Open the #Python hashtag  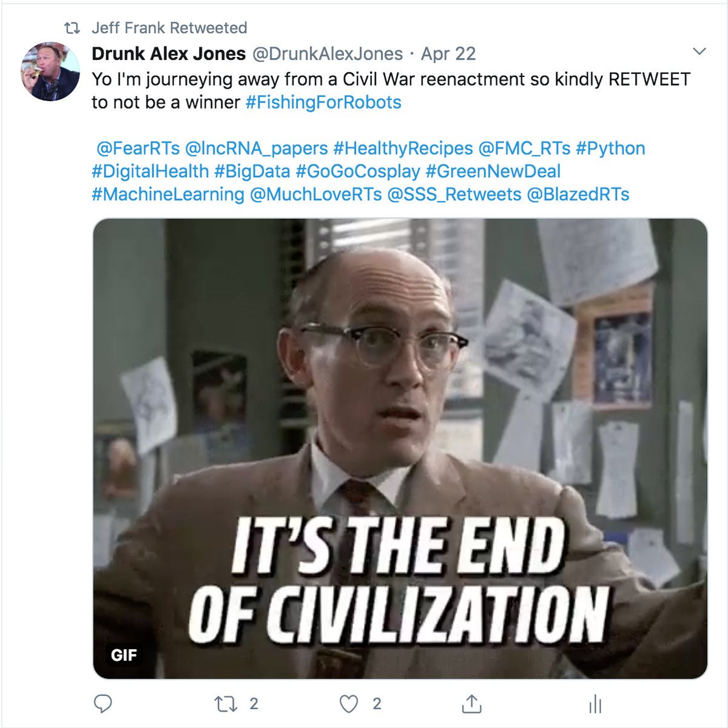[x=610, y=148]
